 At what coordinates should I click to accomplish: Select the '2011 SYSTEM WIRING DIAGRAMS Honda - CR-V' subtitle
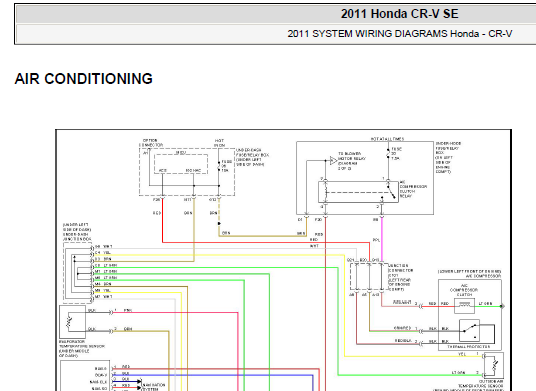pyautogui.click(x=400, y=34)
